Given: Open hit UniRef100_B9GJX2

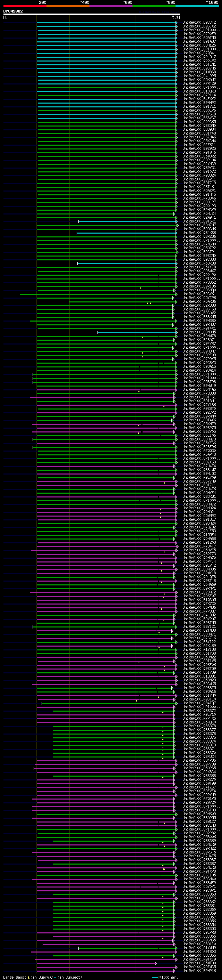Looking at the screenshot, I should click(x=199, y=26).
